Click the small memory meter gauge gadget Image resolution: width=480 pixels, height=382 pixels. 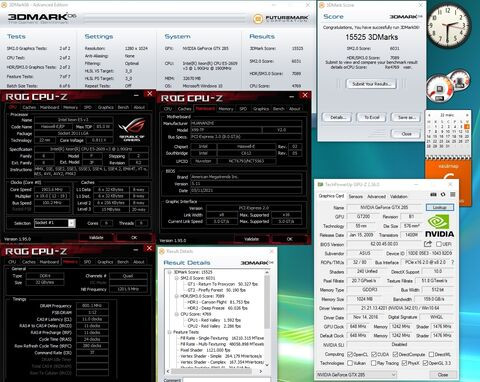click(x=460, y=80)
